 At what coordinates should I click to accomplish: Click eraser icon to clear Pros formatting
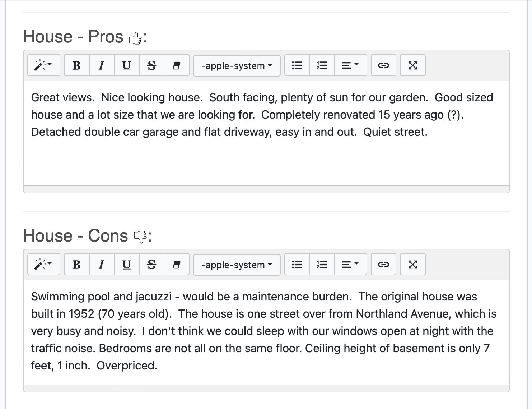(176, 65)
